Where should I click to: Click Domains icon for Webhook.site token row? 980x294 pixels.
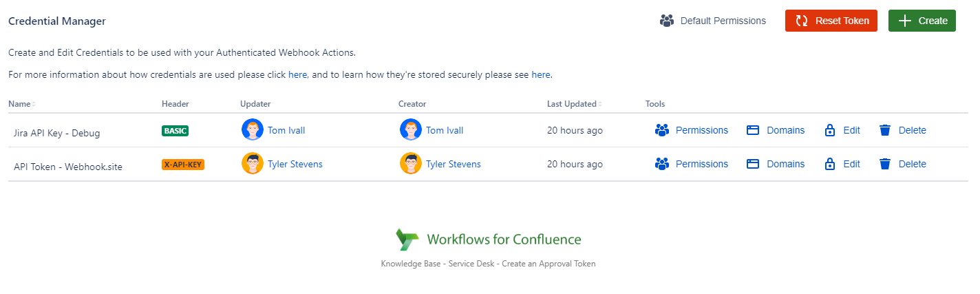click(x=753, y=164)
